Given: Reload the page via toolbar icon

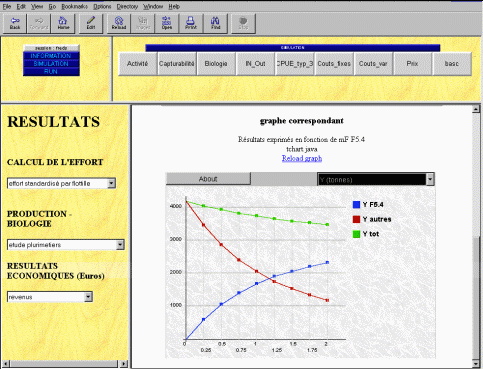Looking at the screenshot, I should click(119, 23).
